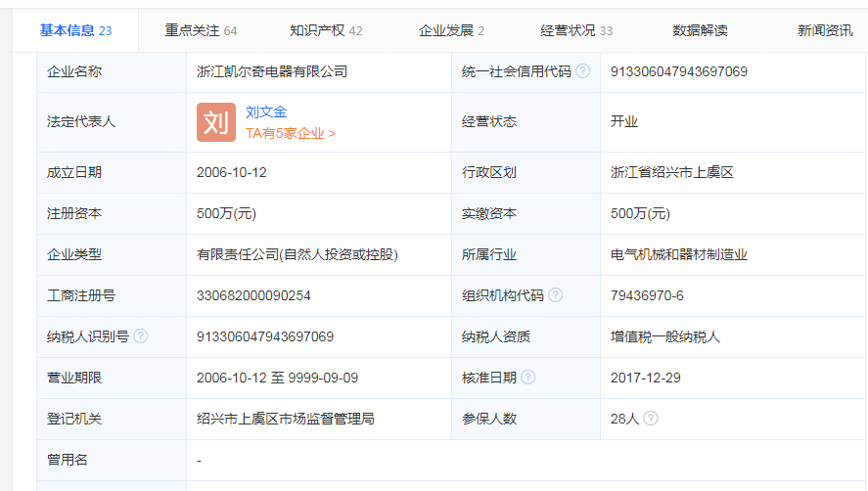Click 浙江省绍兴市上虞区 region value
Screen dimensions: 868x491
coord(671,173)
